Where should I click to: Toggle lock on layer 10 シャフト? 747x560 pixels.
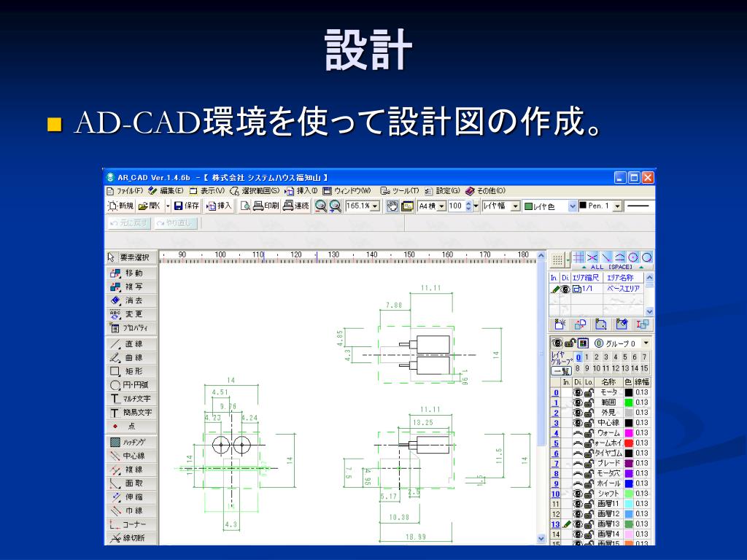point(589,494)
